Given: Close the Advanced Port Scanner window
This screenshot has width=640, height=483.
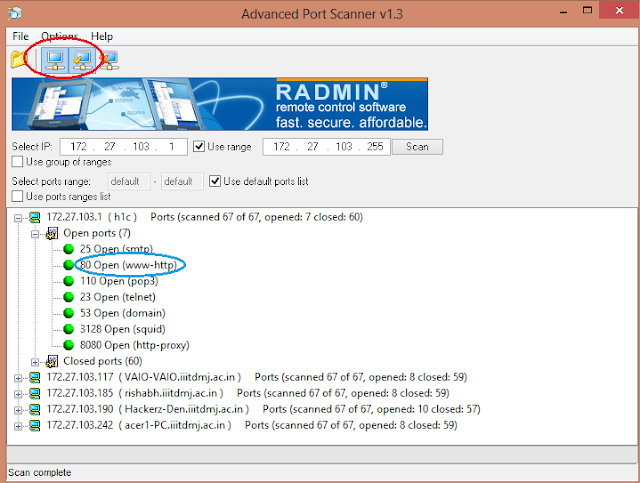Looking at the screenshot, I should point(619,11).
